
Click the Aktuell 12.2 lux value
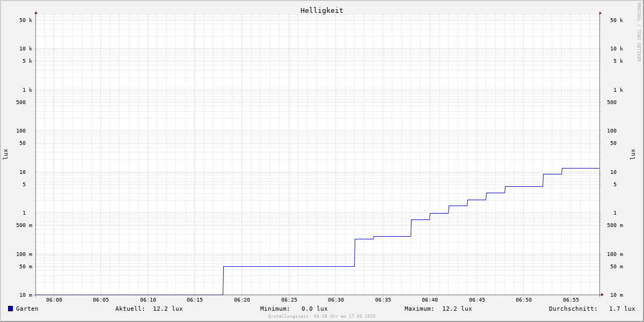click(x=167, y=309)
